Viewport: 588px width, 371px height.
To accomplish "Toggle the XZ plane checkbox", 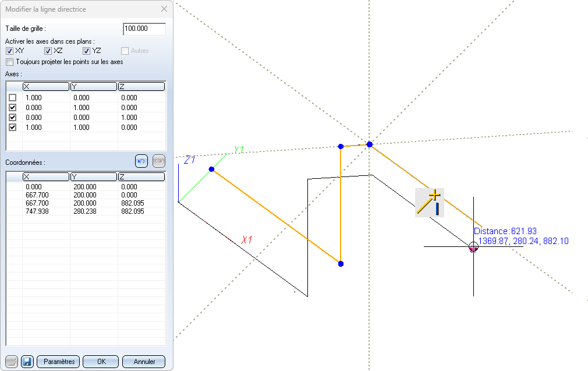I will tap(48, 51).
